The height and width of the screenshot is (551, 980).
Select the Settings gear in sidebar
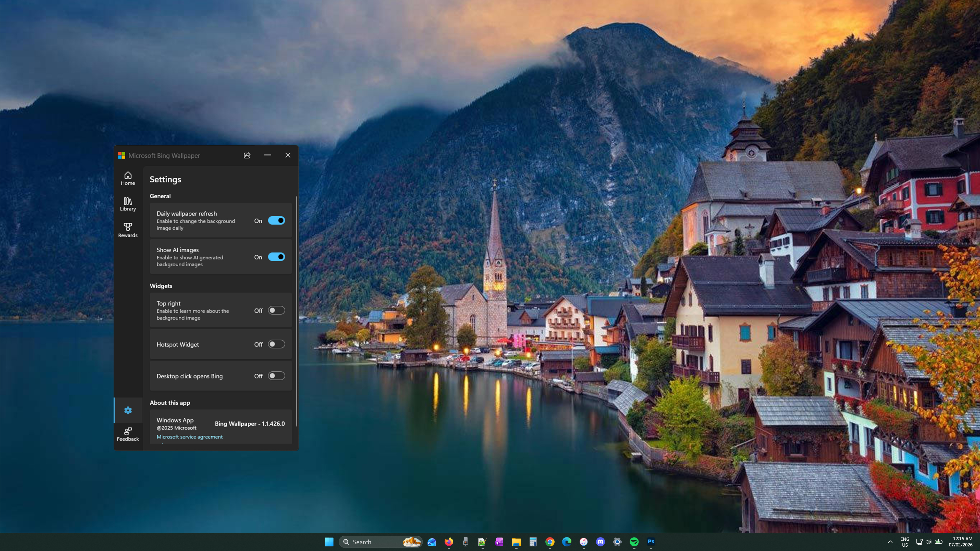tap(128, 410)
